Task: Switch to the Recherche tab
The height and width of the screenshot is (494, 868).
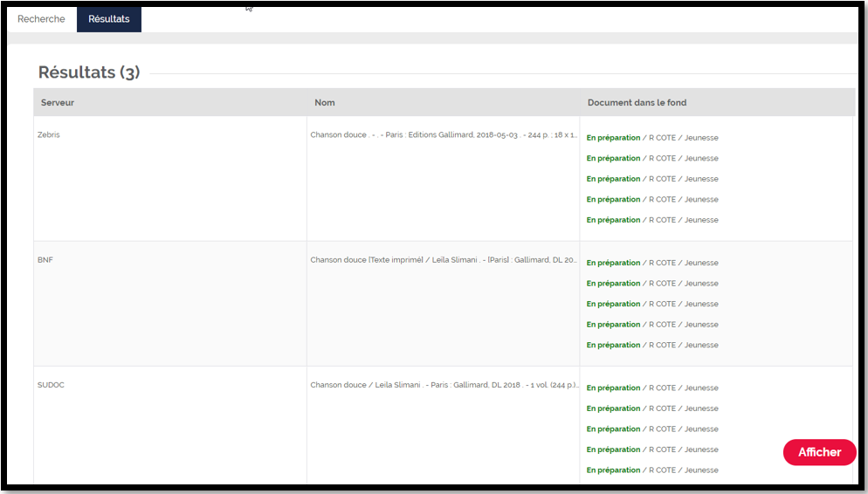Action: 41,19
